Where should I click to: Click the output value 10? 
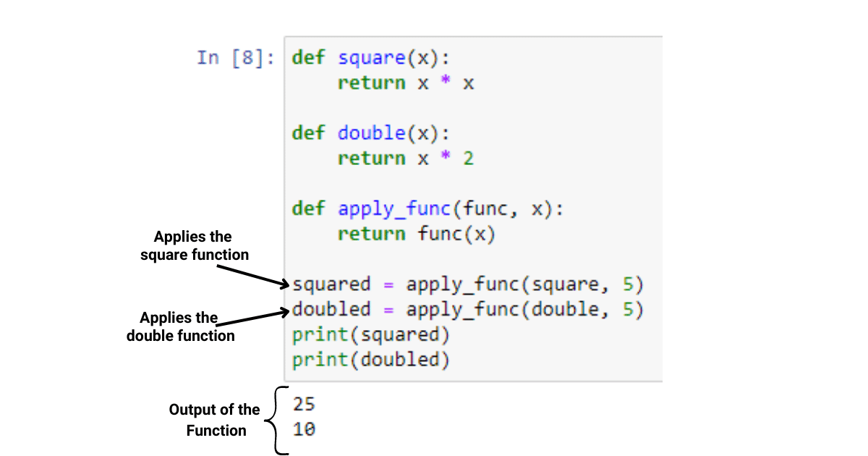pos(304,429)
